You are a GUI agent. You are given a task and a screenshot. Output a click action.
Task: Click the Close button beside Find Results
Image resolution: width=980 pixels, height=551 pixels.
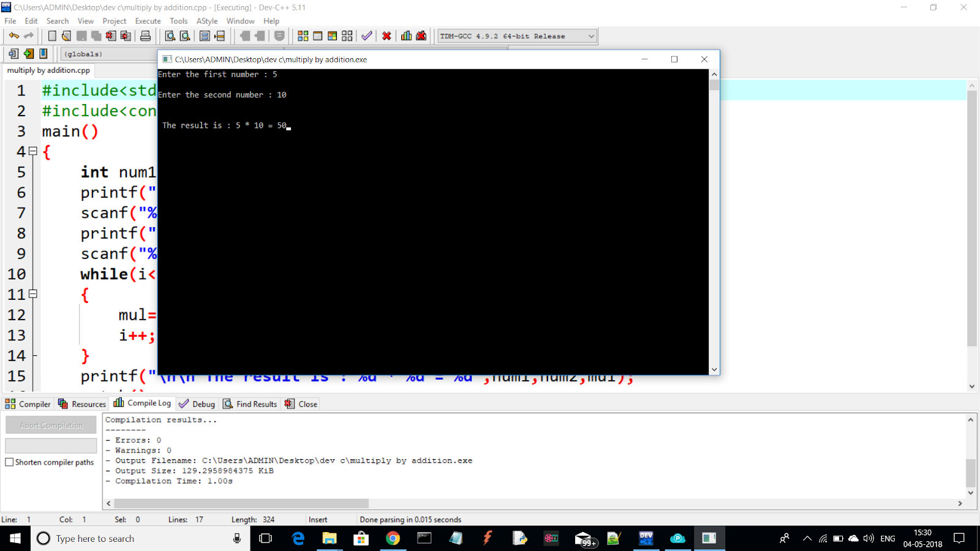301,403
